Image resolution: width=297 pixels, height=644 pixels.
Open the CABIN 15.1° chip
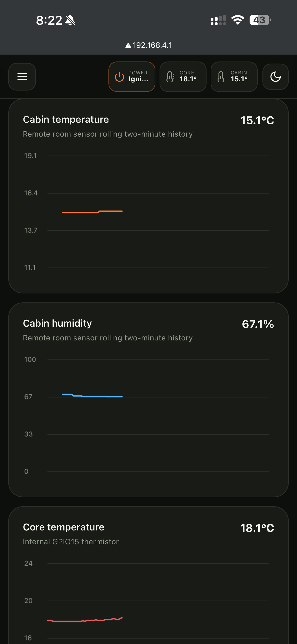[x=234, y=77]
